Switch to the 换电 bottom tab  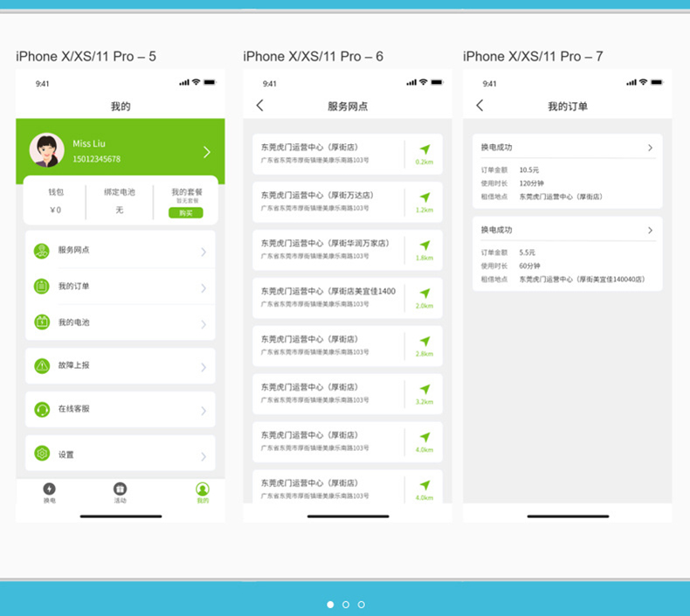49,493
